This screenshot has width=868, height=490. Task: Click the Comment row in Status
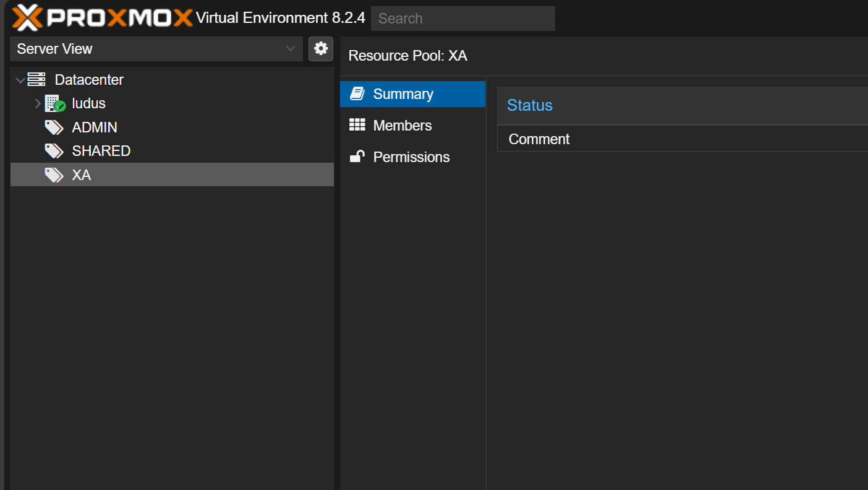pos(539,139)
